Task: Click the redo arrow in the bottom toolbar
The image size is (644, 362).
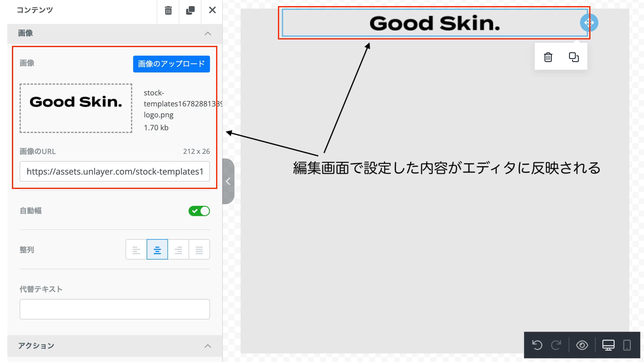Action: [x=556, y=345]
